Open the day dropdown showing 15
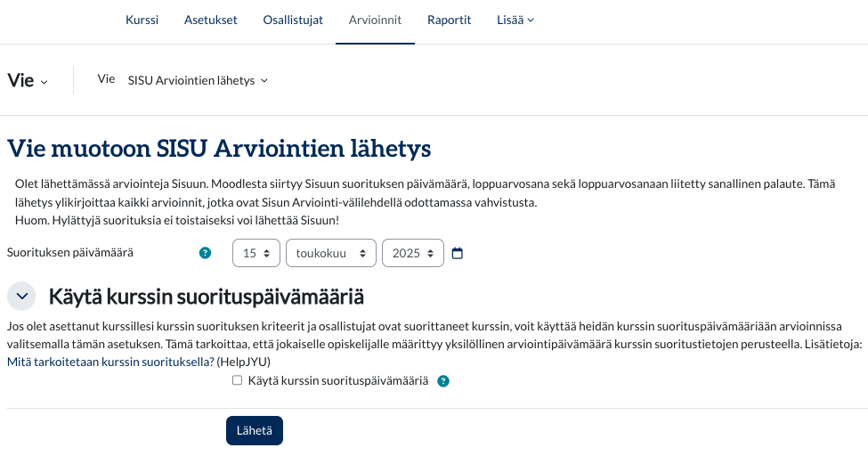 256,253
